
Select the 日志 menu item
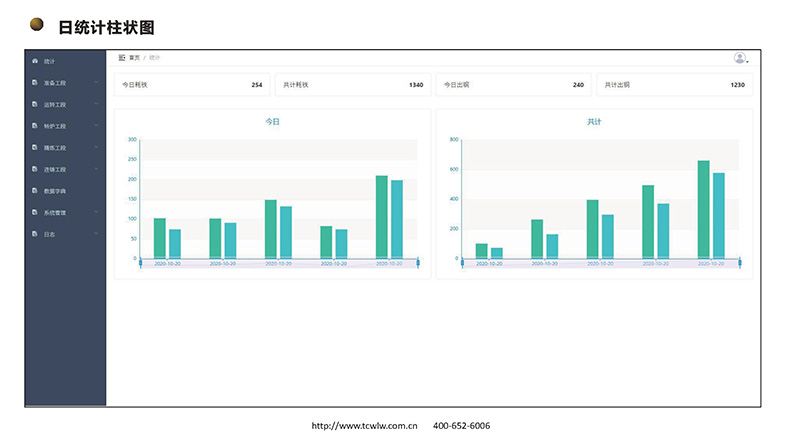click(x=49, y=234)
